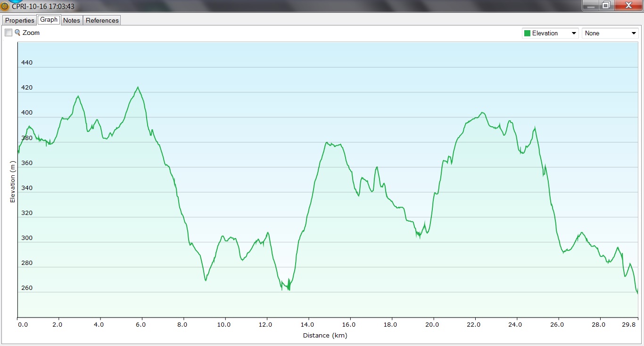
Task: Click the lowest valley near 13 km
Action: [x=289, y=288]
